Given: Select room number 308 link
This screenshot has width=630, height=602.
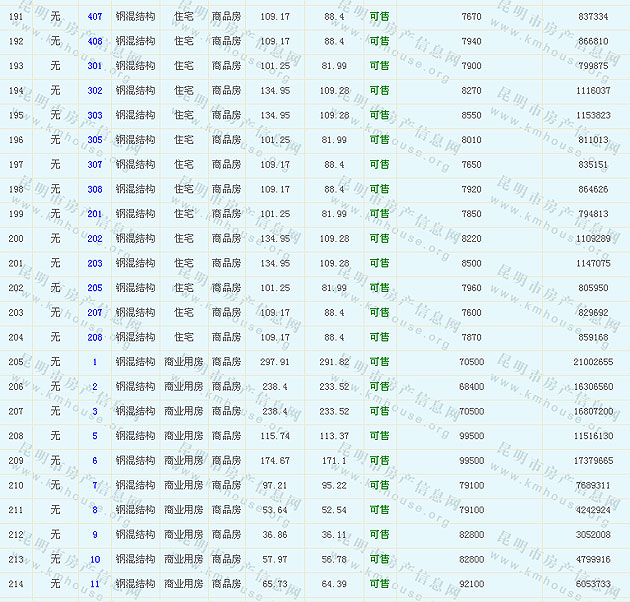Looking at the screenshot, I should point(95,189).
